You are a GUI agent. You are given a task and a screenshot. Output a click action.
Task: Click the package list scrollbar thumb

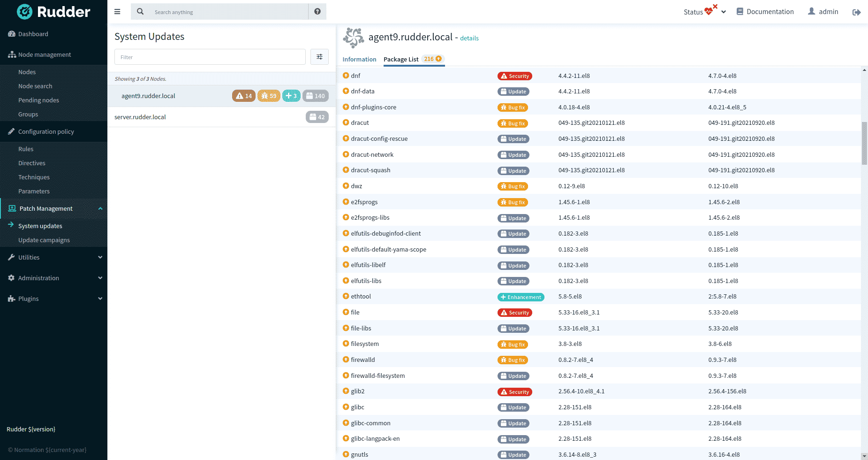point(864,143)
